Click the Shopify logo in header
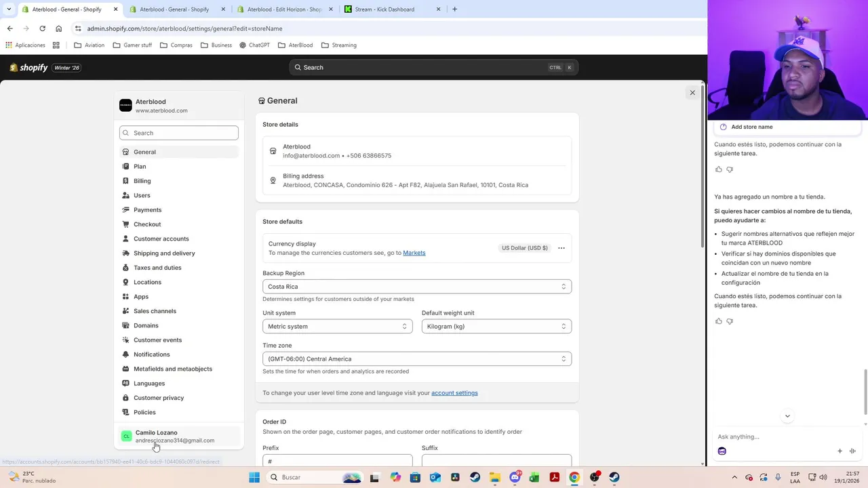This screenshot has width=868, height=488. [x=28, y=68]
